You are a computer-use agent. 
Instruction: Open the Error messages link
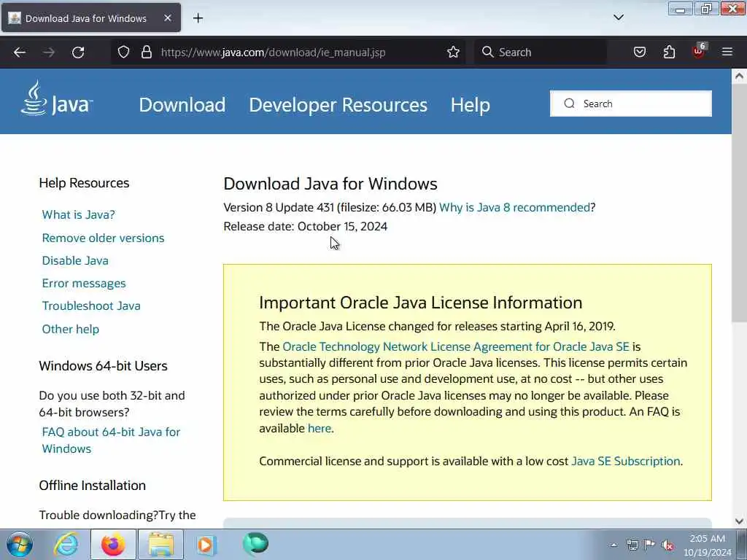84,284
